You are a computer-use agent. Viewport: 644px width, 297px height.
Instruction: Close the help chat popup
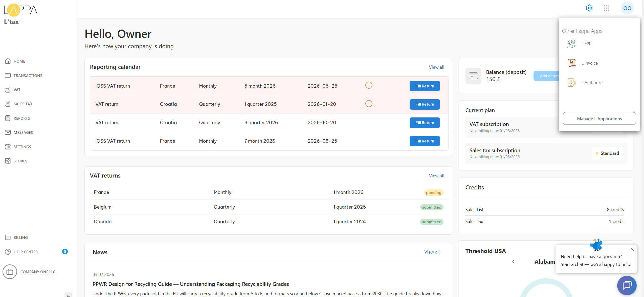pos(632,249)
